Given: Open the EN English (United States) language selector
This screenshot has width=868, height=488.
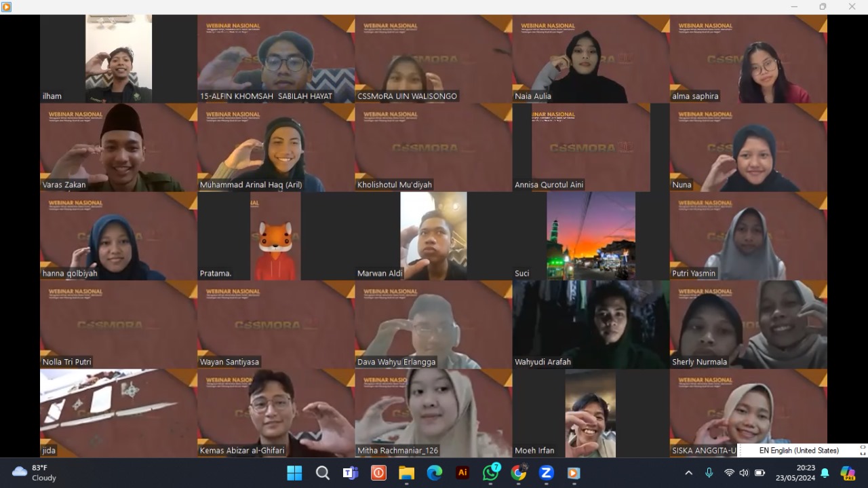Looking at the screenshot, I should pyautogui.click(x=798, y=451).
